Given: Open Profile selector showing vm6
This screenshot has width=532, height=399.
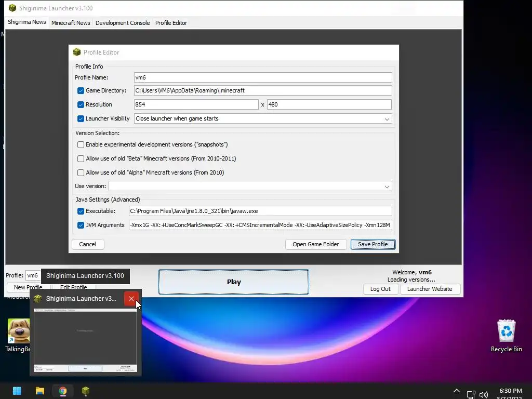Looking at the screenshot, I should pos(33,275).
